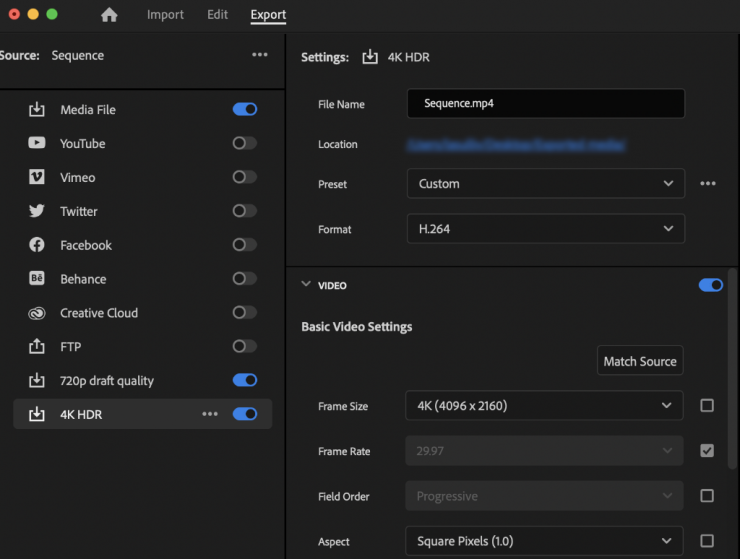Collapse the VIDEO section chevron
Image resolution: width=740 pixels, height=559 pixels.
pyautogui.click(x=307, y=285)
